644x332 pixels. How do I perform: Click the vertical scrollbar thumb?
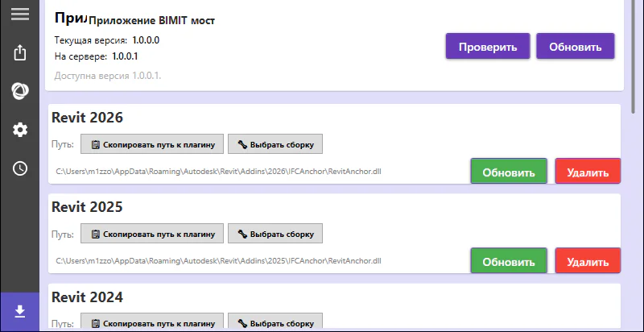[634, 56]
